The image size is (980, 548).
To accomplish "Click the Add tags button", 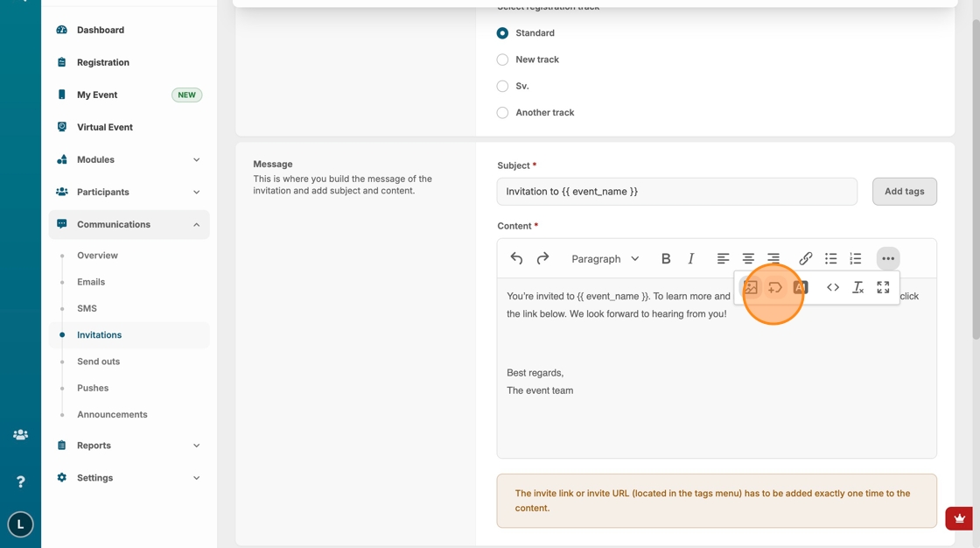I will [904, 192].
